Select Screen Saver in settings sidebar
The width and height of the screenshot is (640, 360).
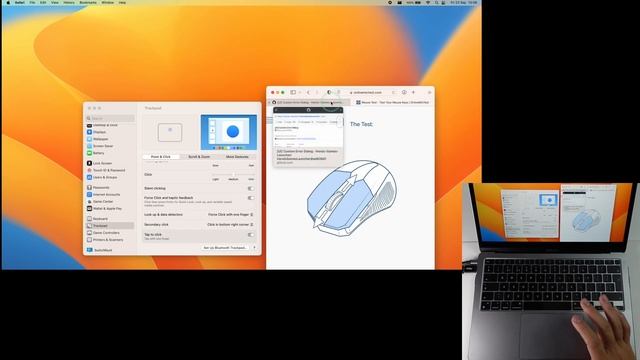tap(103, 146)
